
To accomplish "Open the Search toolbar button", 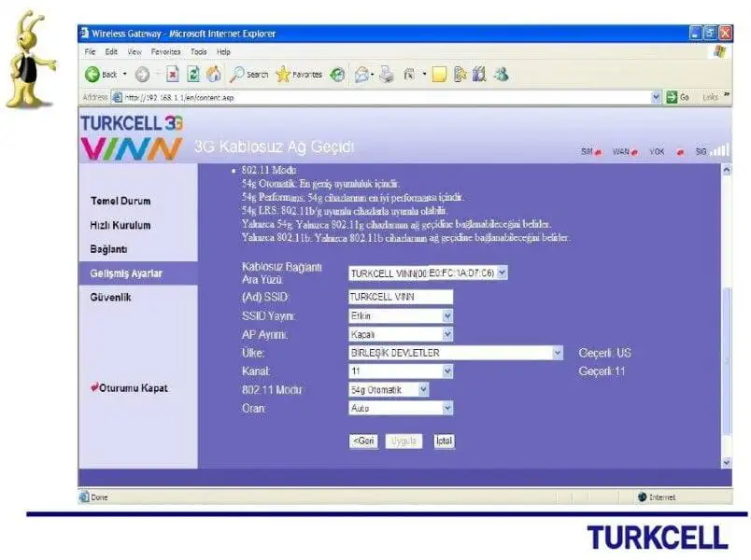I will pyautogui.click(x=249, y=74).
